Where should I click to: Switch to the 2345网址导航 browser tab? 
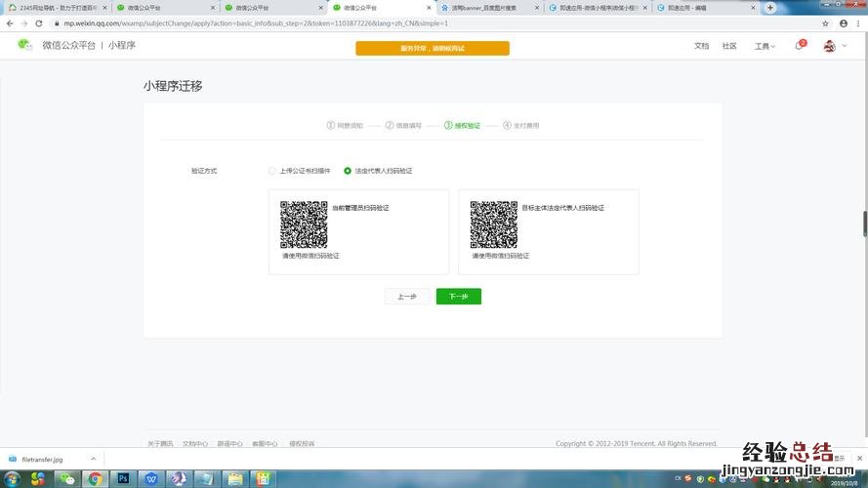coord(55,7)
